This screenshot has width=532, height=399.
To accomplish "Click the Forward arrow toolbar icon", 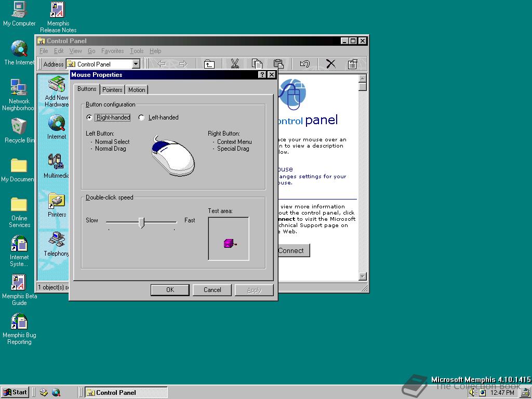I will (x=183, y=64).
